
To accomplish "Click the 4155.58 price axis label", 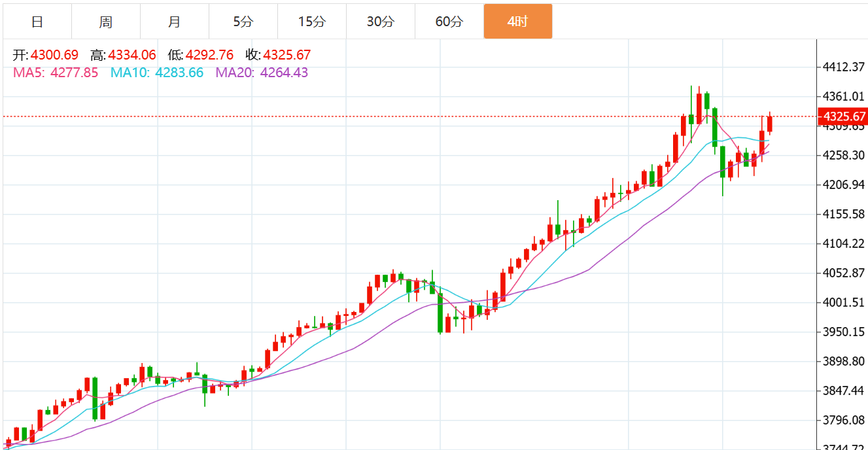I will 844,215.
